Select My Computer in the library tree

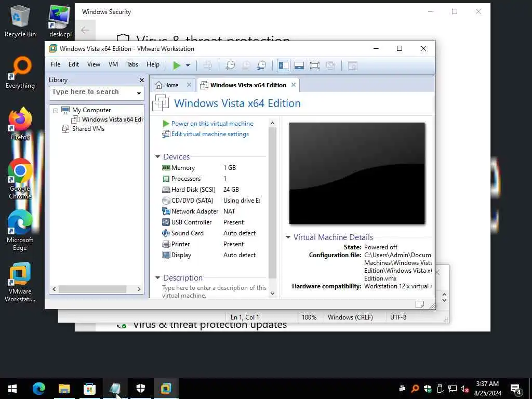[91, 110]
